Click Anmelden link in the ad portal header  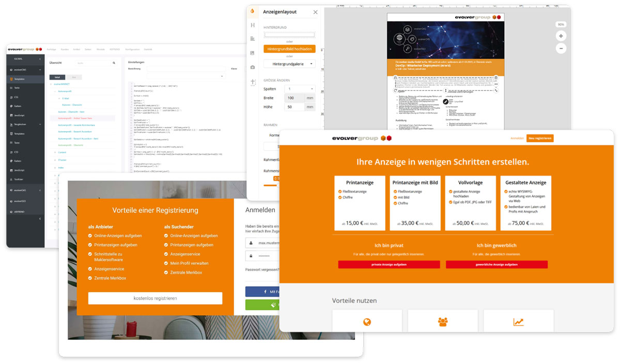[x=517, y=138]
